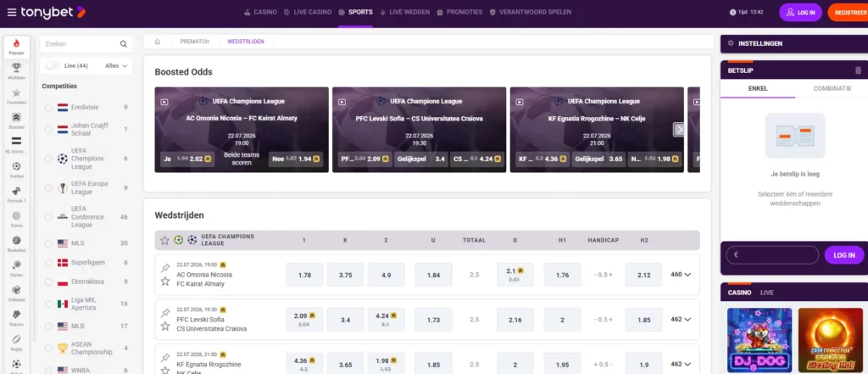
Task: Expand 460 markets for Omonia Nicosia match
Action: click(681, 274)
